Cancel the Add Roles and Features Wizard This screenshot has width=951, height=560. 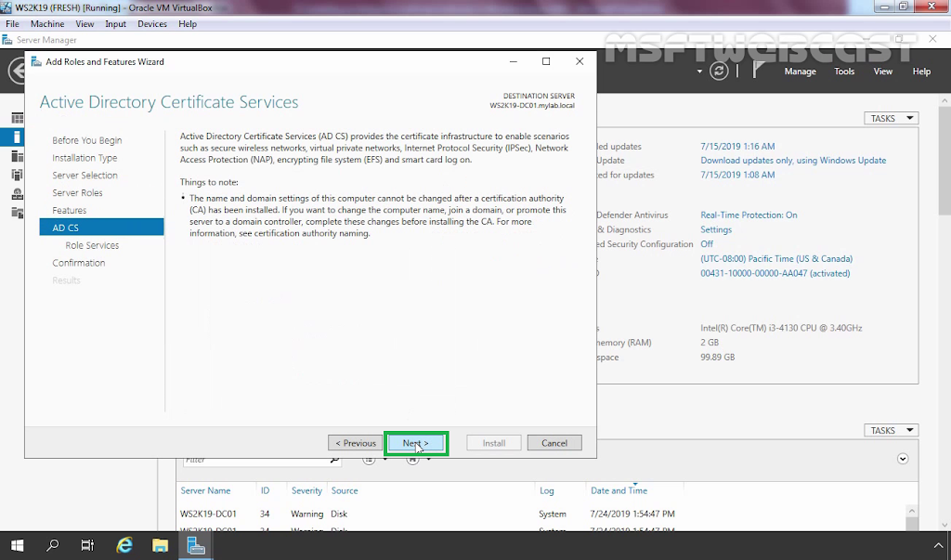click(554, 443)
